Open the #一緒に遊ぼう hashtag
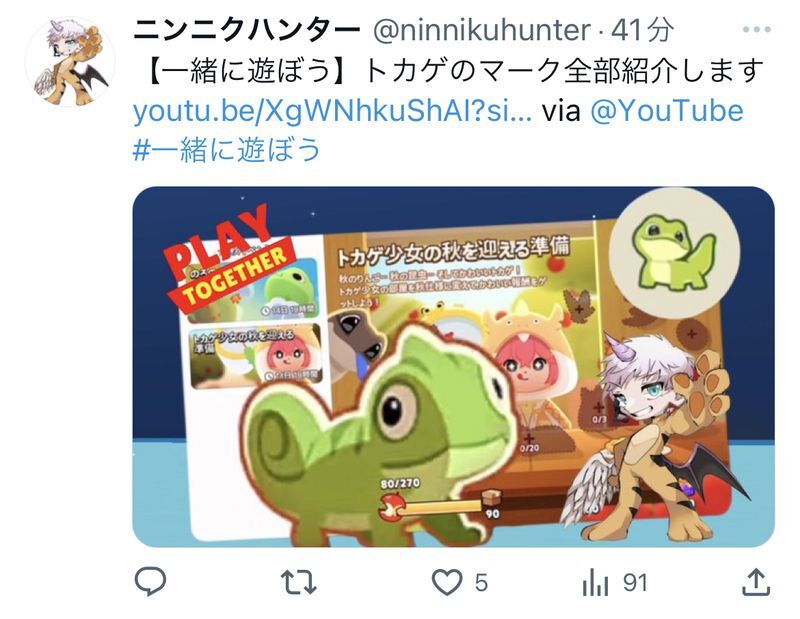 [x=226, y=150]
